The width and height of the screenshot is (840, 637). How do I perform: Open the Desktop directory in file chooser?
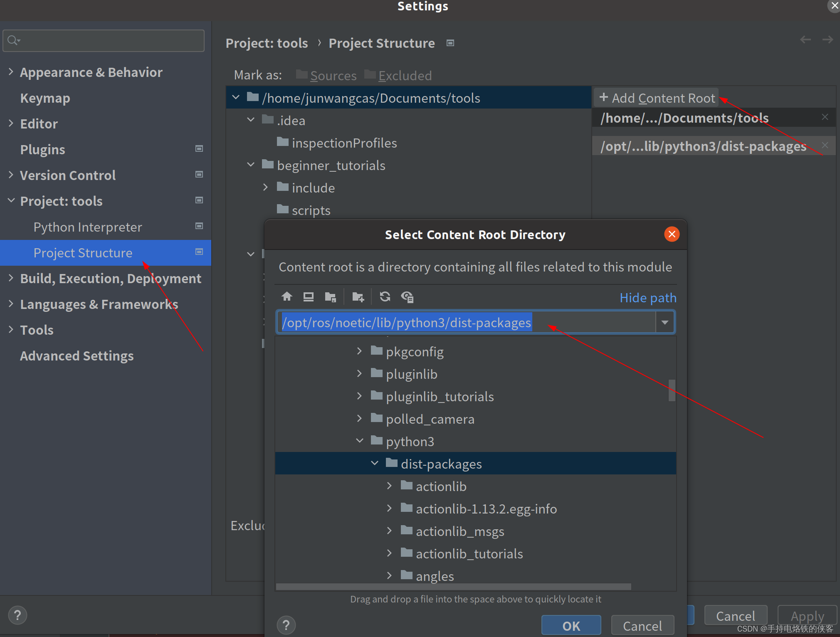pyautogui.click(x=309, y=297)
